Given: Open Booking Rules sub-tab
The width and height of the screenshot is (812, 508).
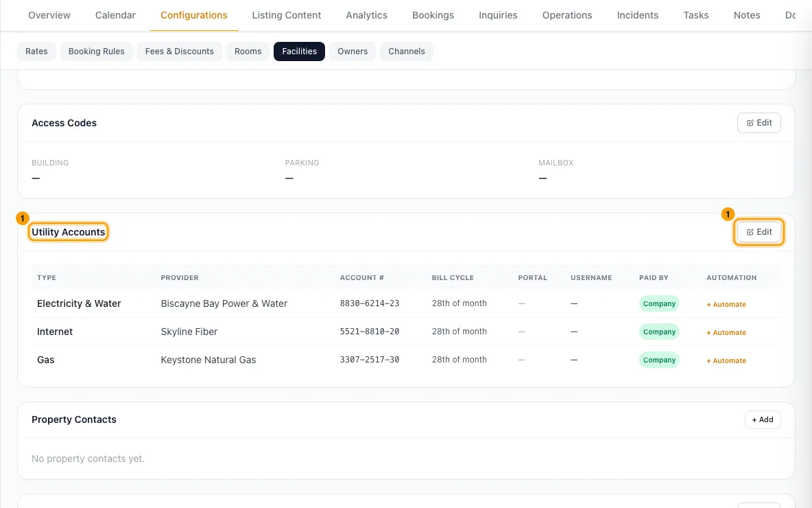Looking at the screenshot, I should point(96,51).
